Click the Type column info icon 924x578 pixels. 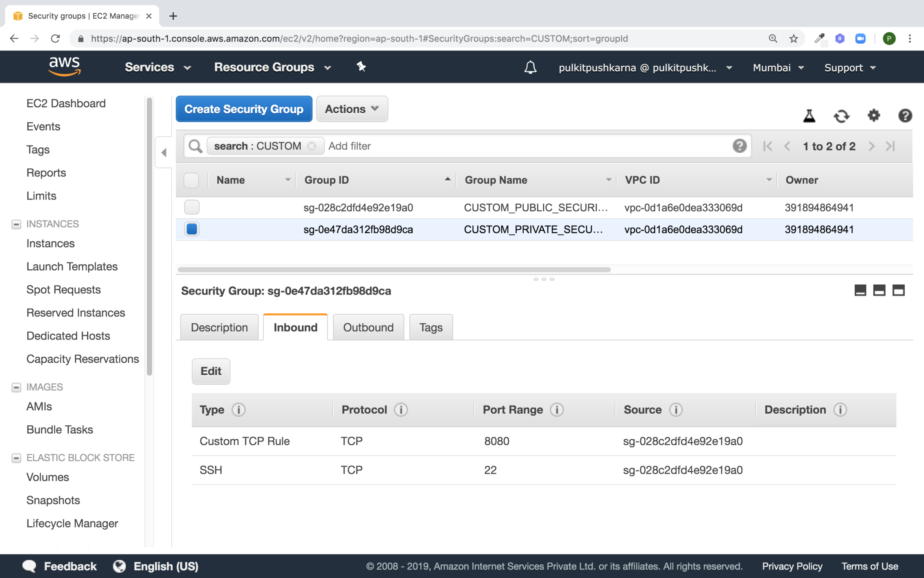click(238, 410)
